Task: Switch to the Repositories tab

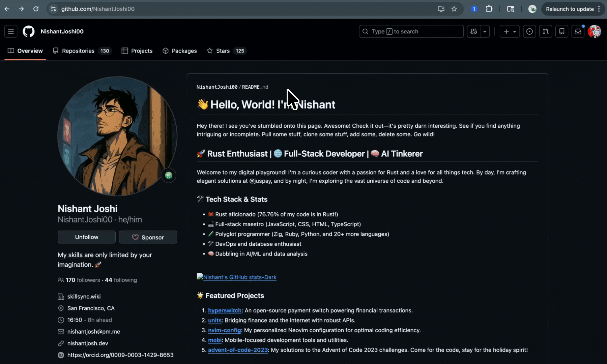Action: [x=81, y=51]
